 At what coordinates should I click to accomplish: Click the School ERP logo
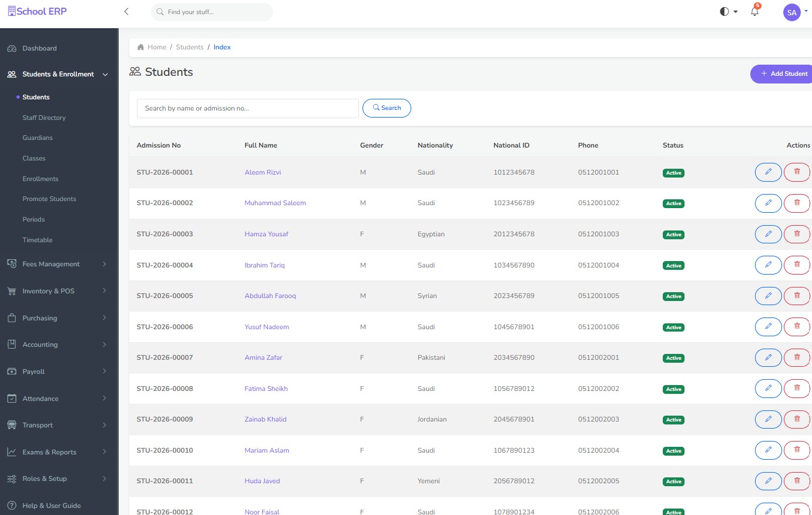pos(37,11)
